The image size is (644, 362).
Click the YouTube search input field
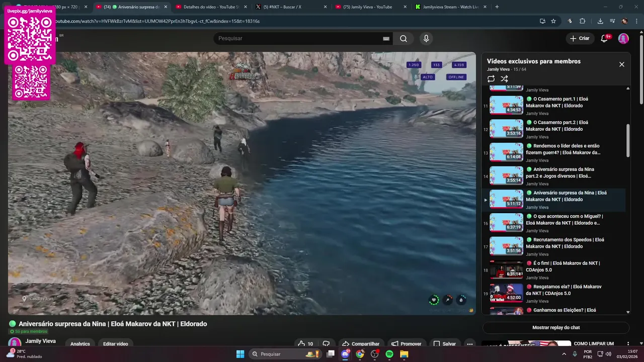(x=302, y=39)
